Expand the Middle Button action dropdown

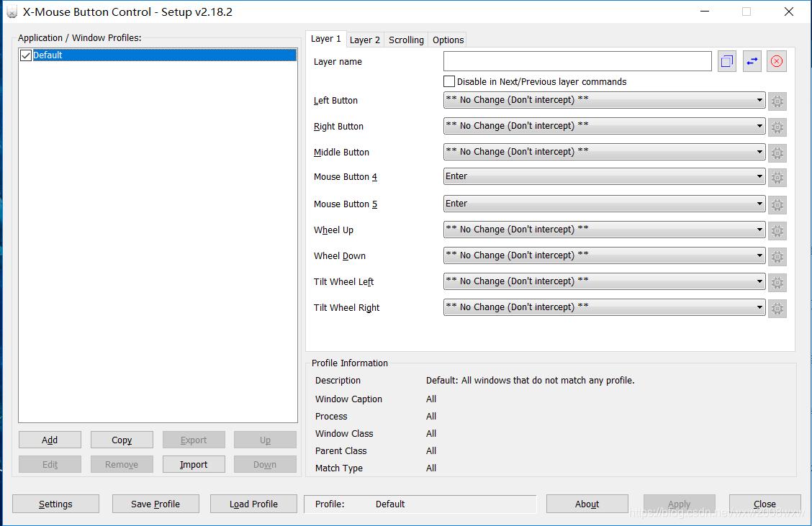point(605,152)
